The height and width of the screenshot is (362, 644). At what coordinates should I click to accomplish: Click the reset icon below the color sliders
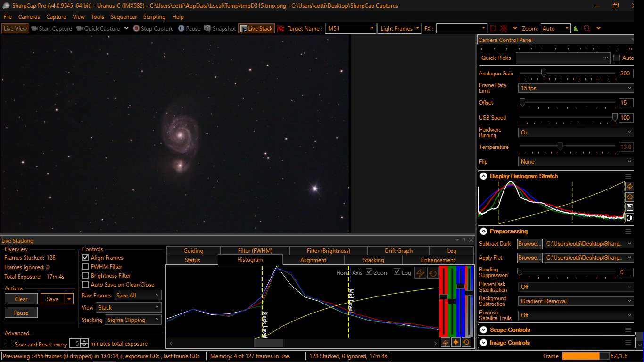[x=466, y=343]
